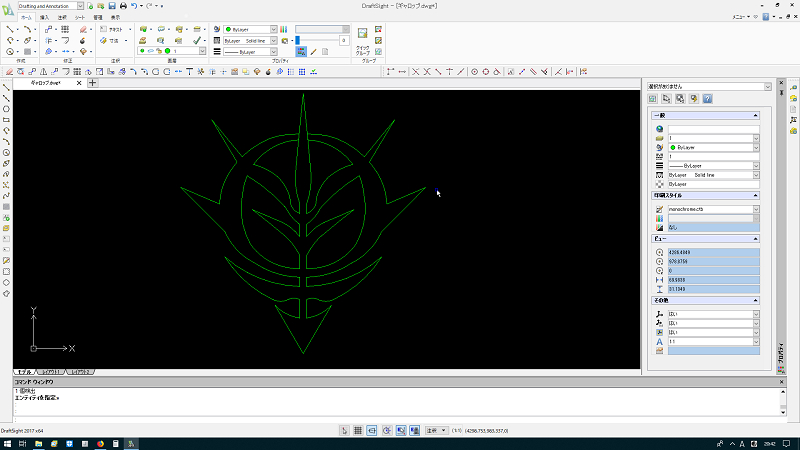
Task: Click the Explode bomb icon in the ribbon
Action: (x=83, y=40)
